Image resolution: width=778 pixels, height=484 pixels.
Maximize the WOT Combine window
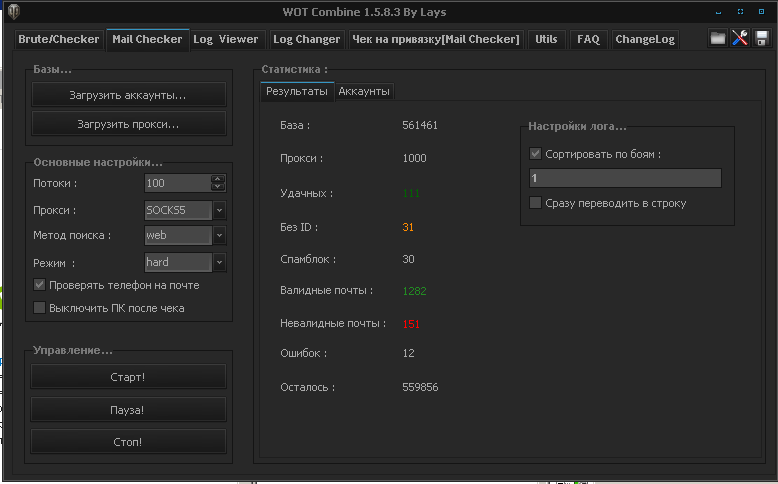tap(740, 11)
